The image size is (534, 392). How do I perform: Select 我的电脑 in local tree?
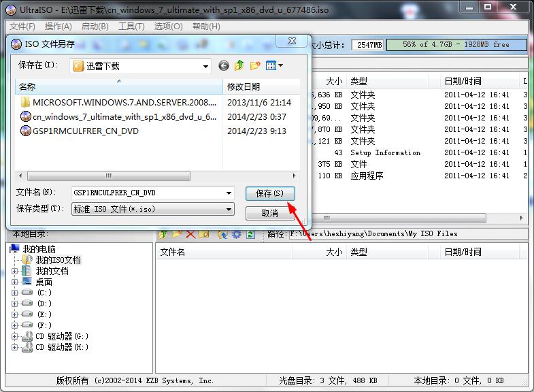[x=39, y=249]
